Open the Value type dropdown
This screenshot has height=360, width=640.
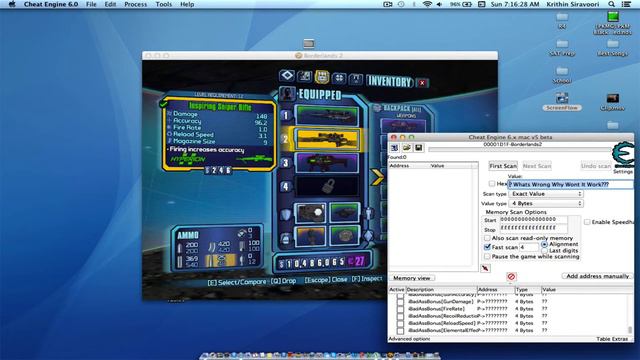(546, 203)
